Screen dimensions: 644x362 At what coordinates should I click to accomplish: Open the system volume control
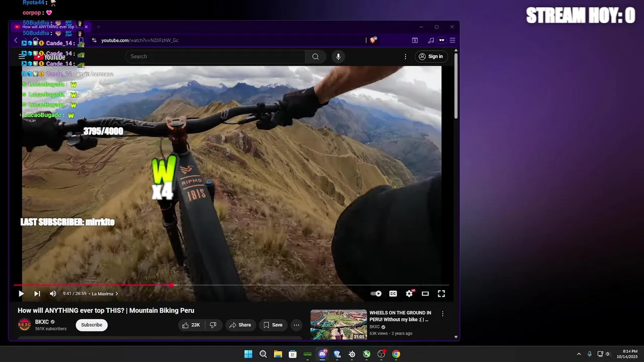click(x=608, y=354)
